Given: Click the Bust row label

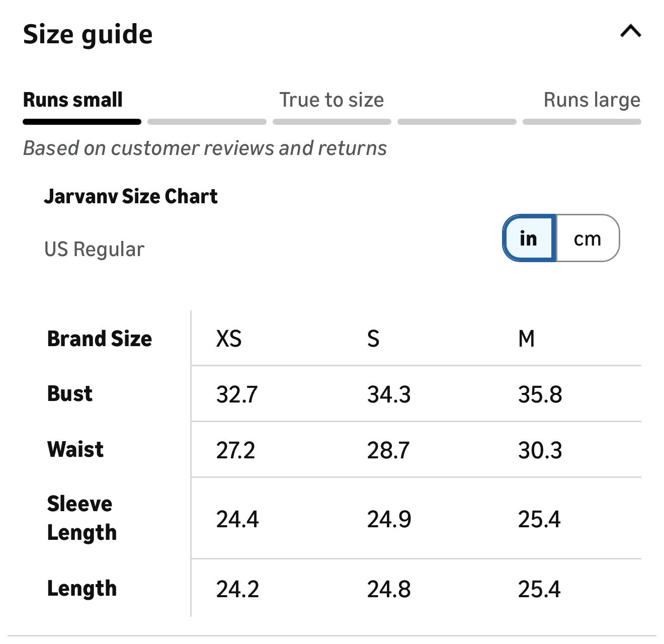Looking at the screenshot, I should 70,393.
